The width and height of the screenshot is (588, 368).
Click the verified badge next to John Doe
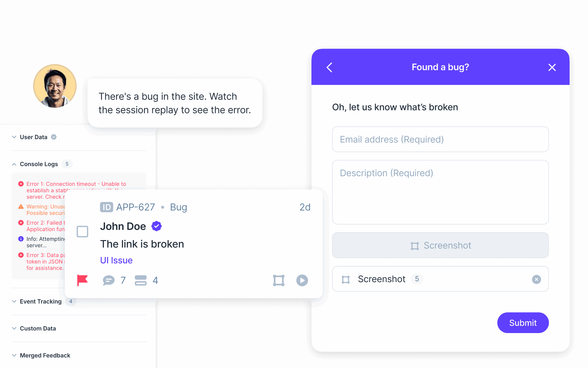(156, 226)
